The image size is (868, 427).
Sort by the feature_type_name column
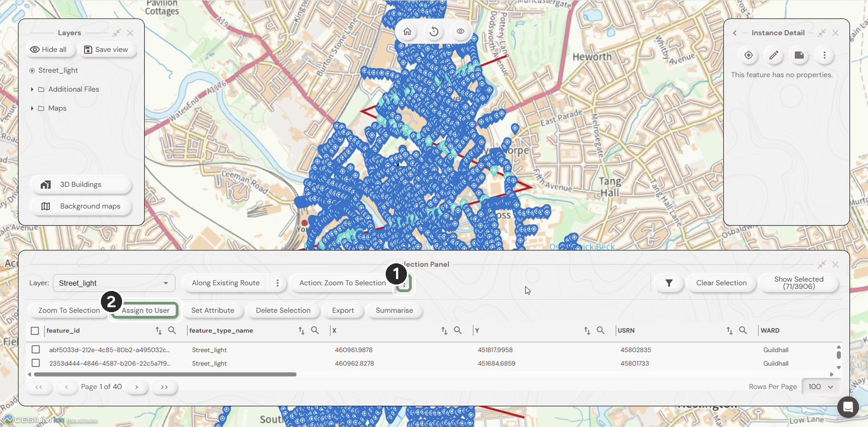point(301,331)
